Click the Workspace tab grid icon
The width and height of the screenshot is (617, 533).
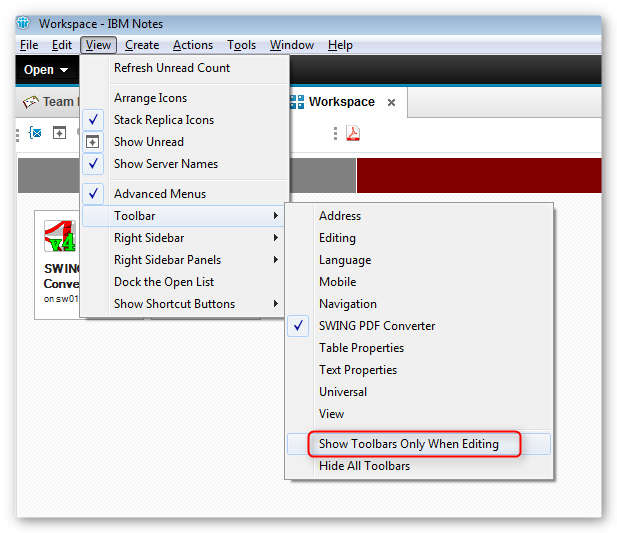297,102
